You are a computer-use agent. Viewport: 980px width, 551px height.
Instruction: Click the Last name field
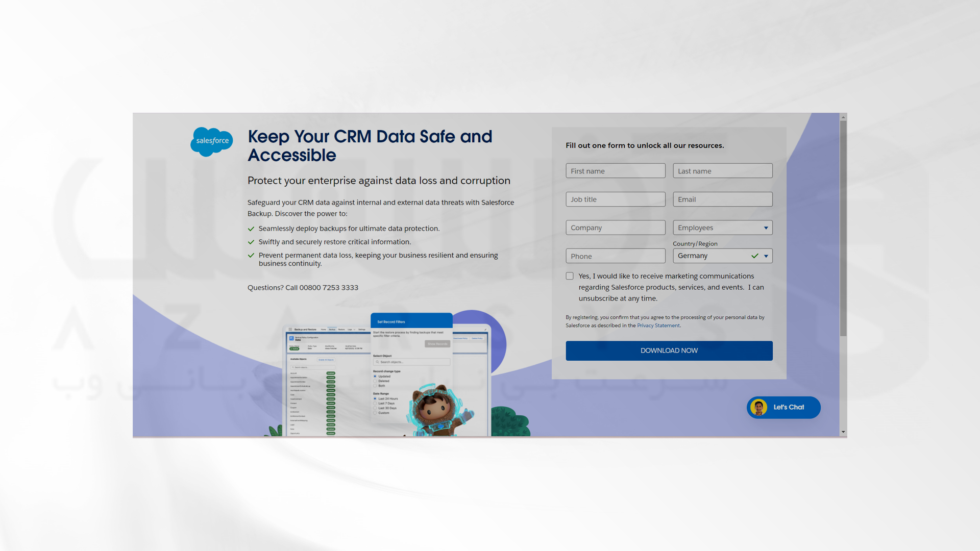722,171
